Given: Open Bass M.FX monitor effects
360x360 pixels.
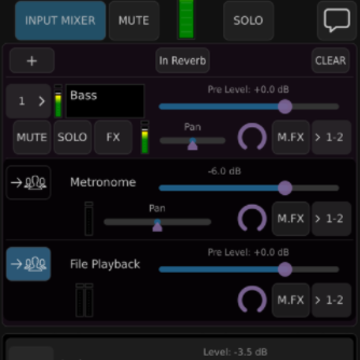Looking at the screenshot, I should click(291, 137).
